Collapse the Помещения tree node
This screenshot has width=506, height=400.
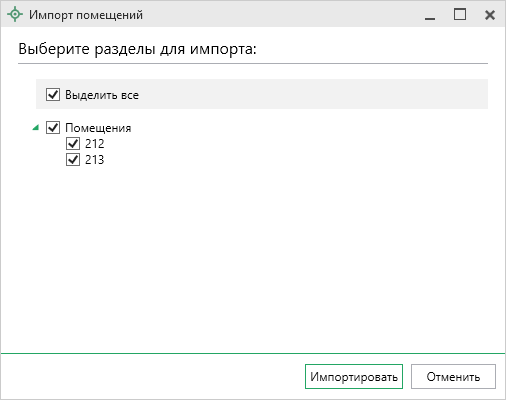[x=36, y=128]
